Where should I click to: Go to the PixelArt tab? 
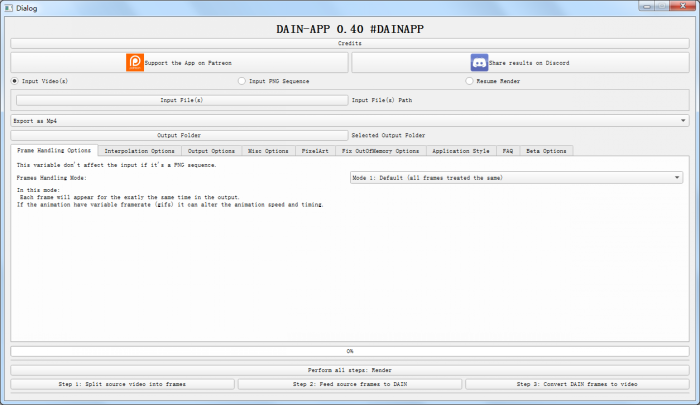tap(315, 151)
